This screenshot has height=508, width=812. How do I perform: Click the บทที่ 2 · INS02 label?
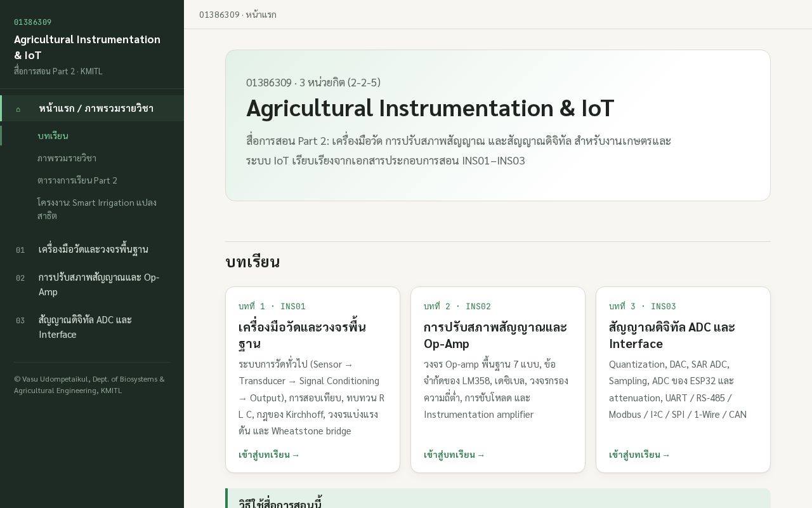457,306
